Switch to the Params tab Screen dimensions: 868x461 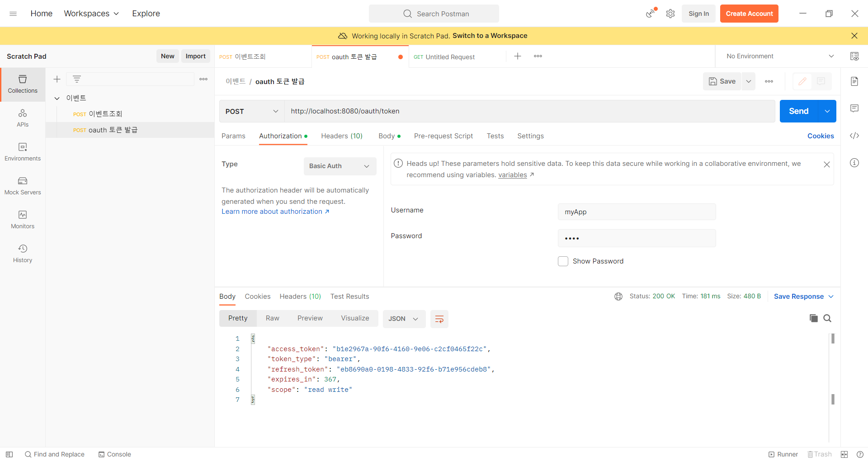click(x=233, y=136)
